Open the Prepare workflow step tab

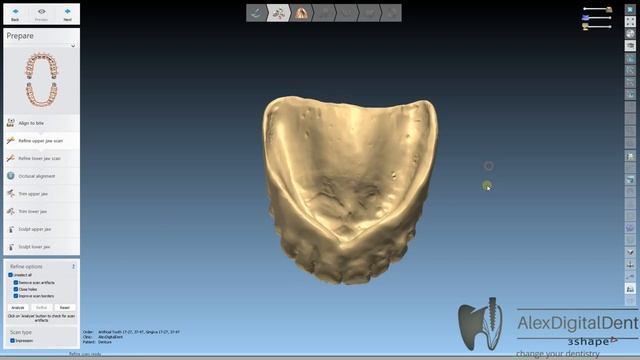(x=278, y=13)
